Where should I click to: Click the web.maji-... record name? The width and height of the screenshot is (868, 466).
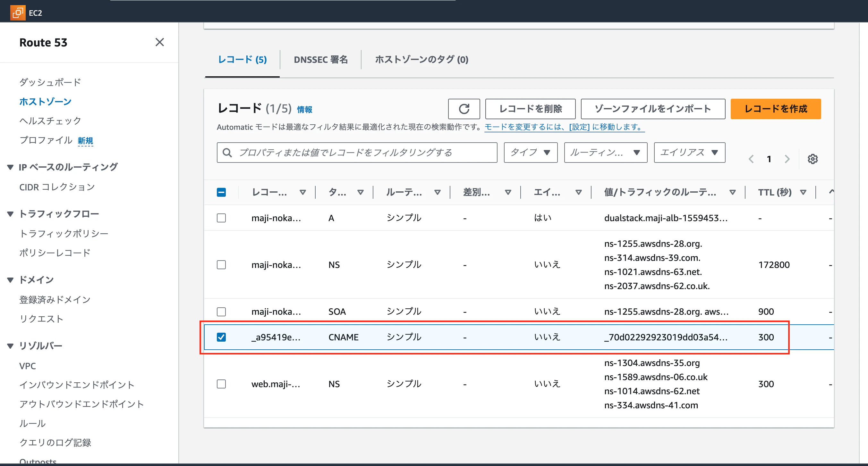(276, 384)
